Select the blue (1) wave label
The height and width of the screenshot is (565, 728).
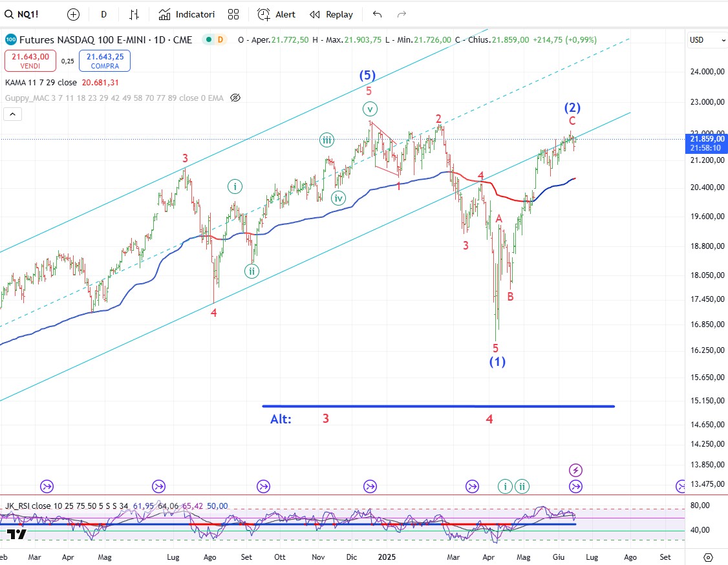point(497,361)
